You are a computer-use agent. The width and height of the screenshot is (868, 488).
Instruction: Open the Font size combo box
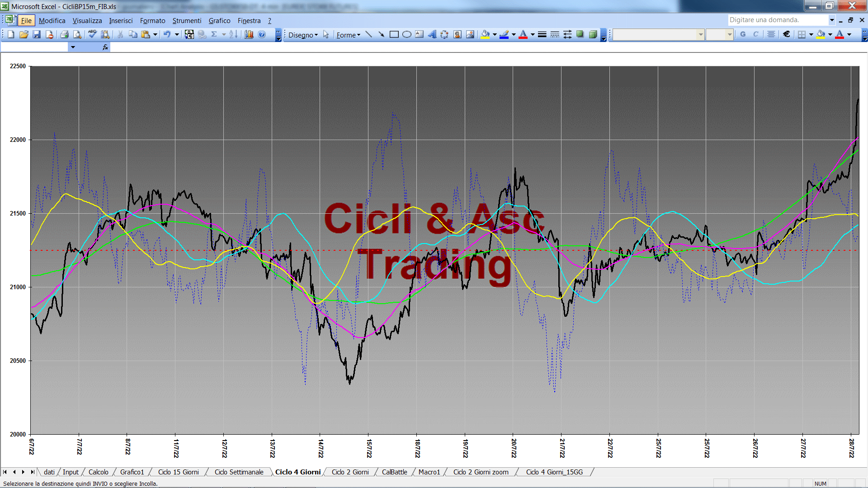pos(719,34)
